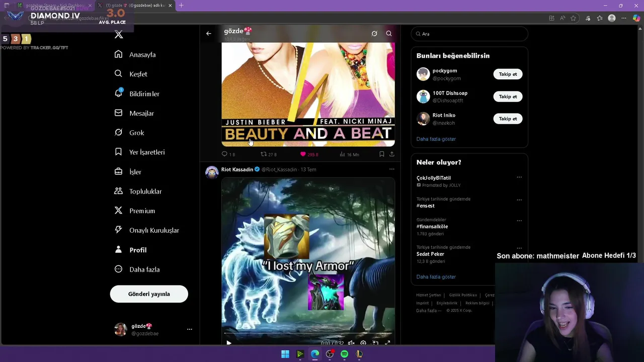Show more suggested accounts under Riot Iniko
Screen dimensions: 644x362
pyautogui.click(x=436, y=139)
